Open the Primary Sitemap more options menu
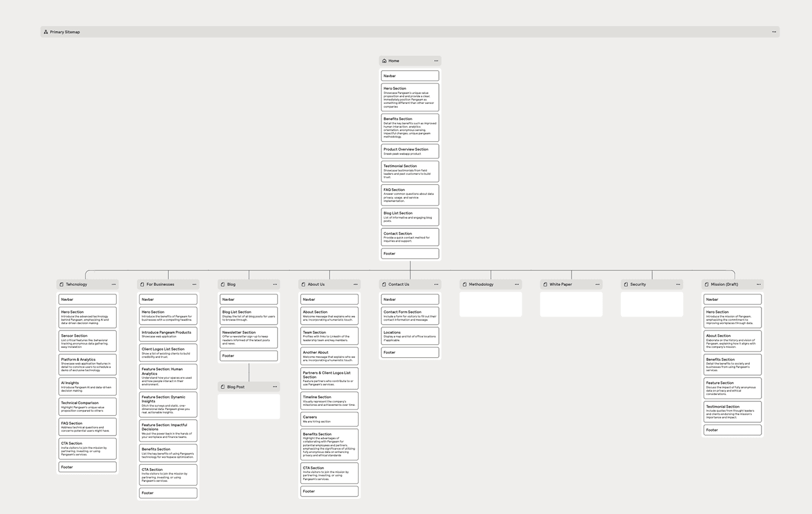812x514 pixels. point(774,32)
